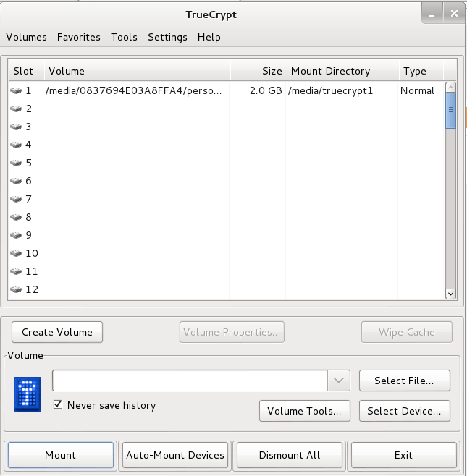Sort by the Type column header
This screenshot has width=467, height=476.
421,71
